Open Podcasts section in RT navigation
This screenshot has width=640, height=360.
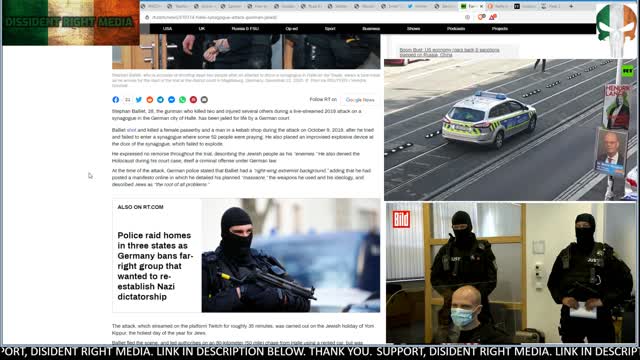tap(456, 29)
